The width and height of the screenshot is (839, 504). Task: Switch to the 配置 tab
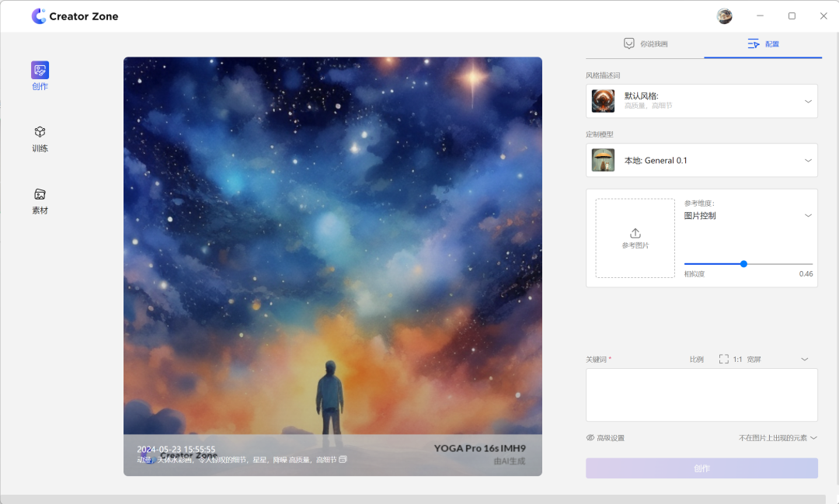pos(763,43)
